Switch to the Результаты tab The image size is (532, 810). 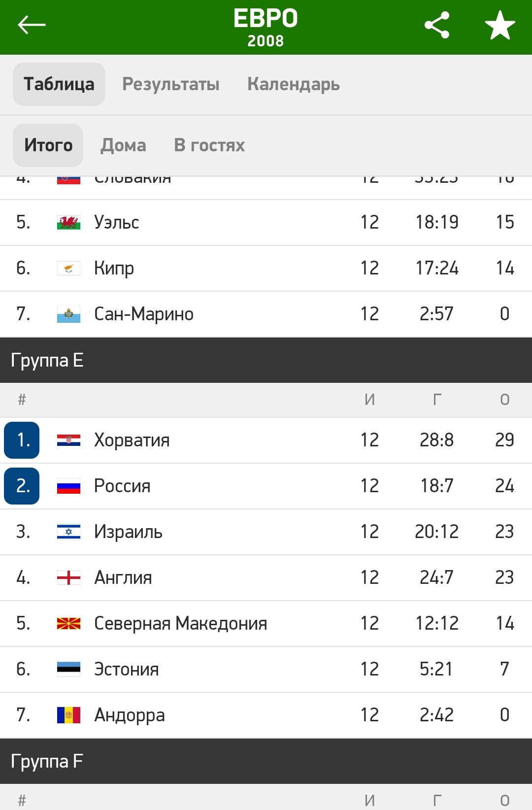[171, 84]
